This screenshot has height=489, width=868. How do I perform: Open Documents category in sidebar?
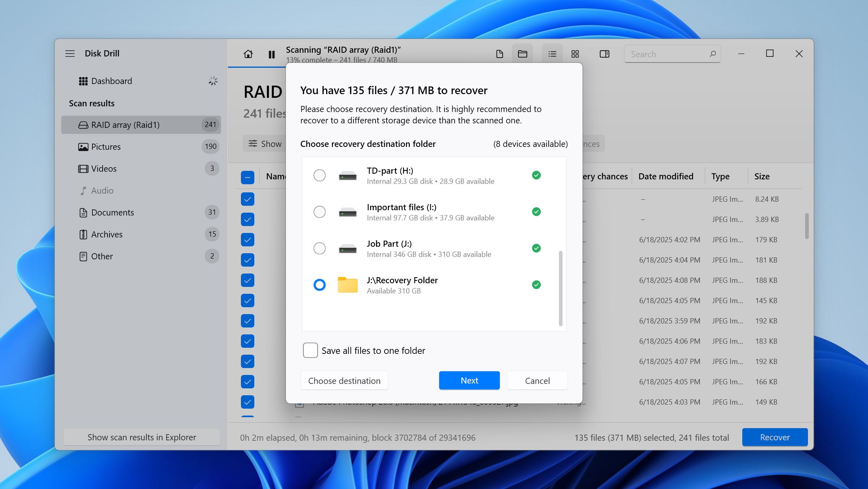point(112,213)
